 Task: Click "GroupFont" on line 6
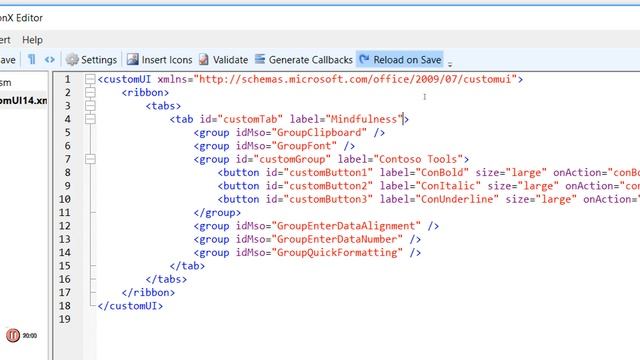tap(304, 146)
